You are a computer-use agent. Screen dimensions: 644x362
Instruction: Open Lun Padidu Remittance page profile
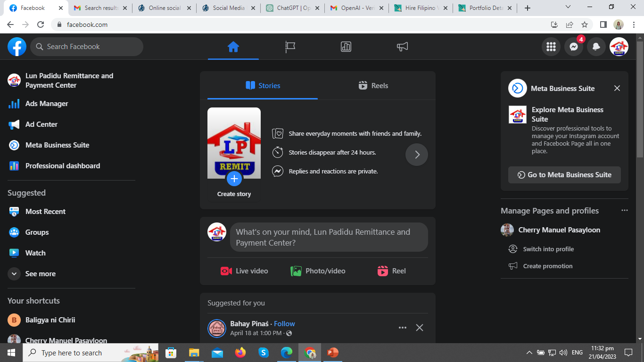click(x=69, y=81)
